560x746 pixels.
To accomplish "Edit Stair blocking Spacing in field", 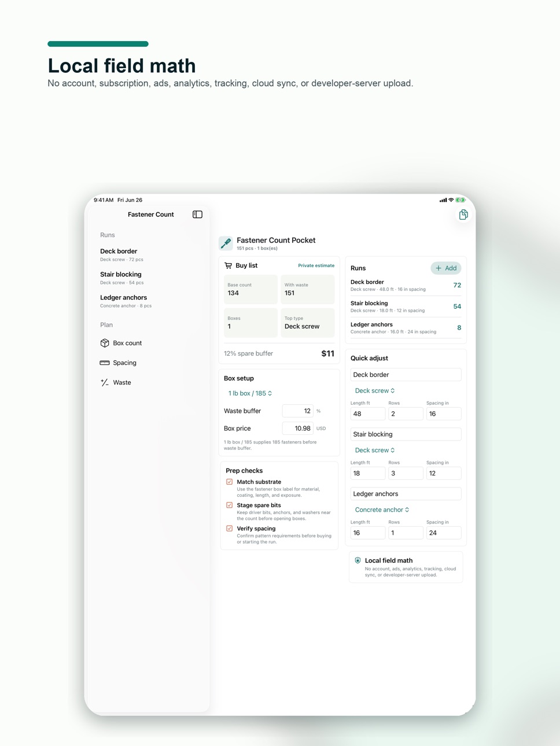I will [444, 473].
